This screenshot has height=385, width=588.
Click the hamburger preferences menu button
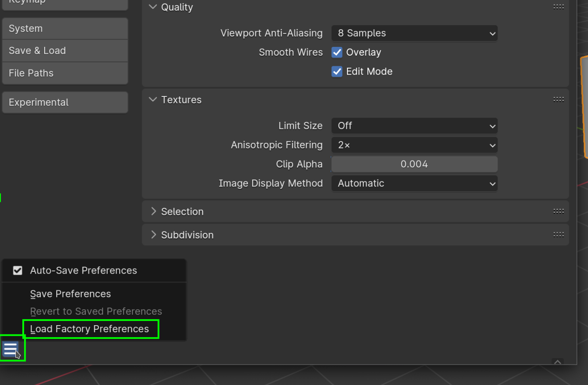tap(11, 349)
